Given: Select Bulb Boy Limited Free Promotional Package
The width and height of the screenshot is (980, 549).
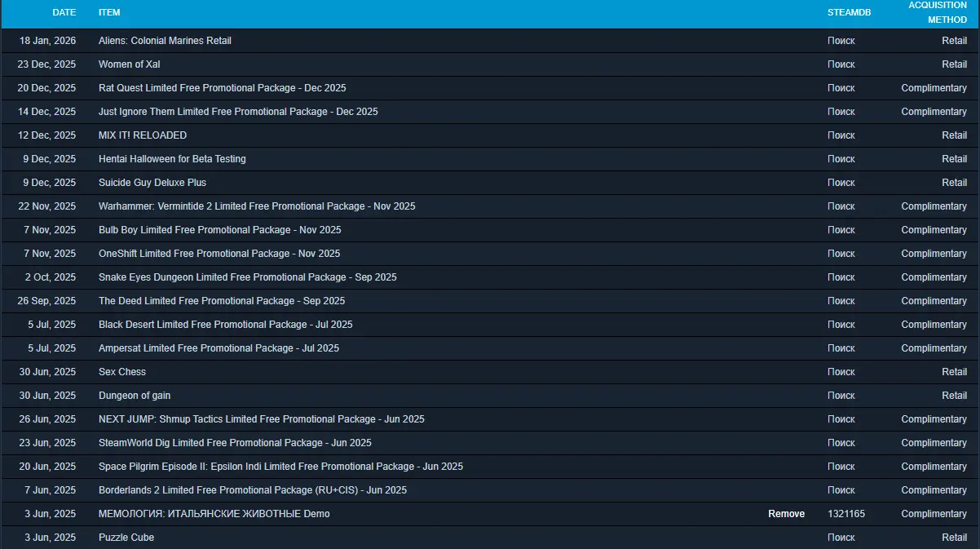Looking at the screenshot, I should pyautogui.click(x=220, y=230).
